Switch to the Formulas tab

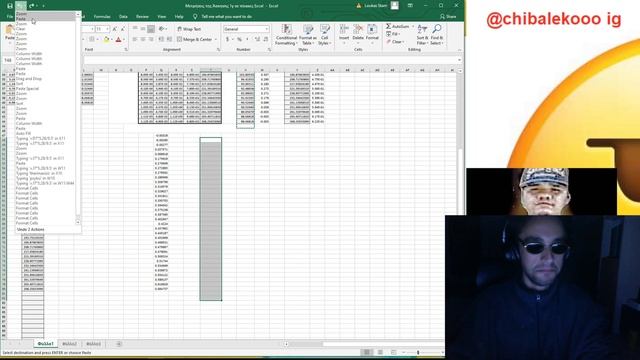(102, 17)
